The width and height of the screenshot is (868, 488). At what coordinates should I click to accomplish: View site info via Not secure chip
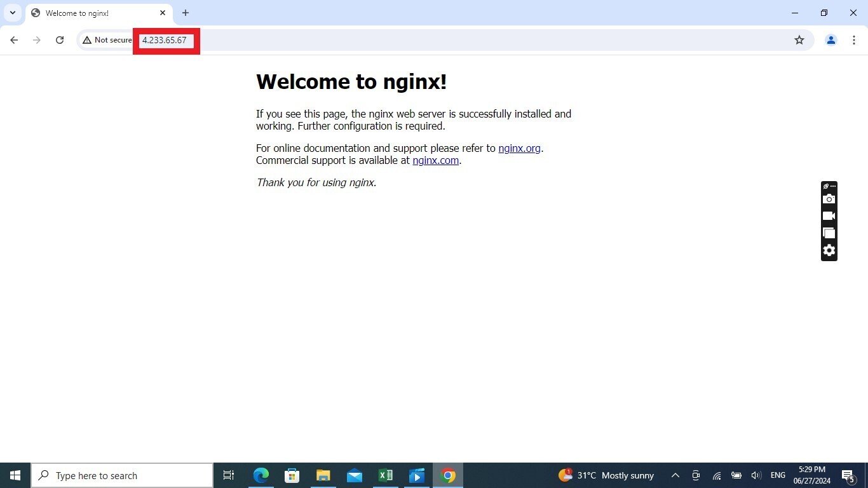coord(107,40)
